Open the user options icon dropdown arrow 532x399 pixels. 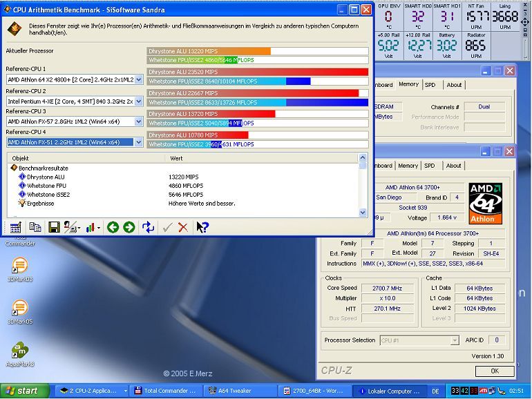[x=79, y=228]
